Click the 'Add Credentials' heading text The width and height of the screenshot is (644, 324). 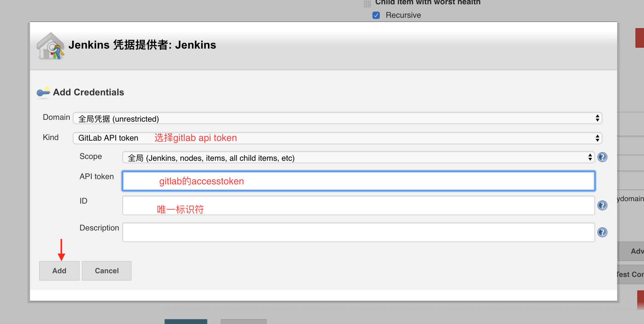click(x=88, y=92)
